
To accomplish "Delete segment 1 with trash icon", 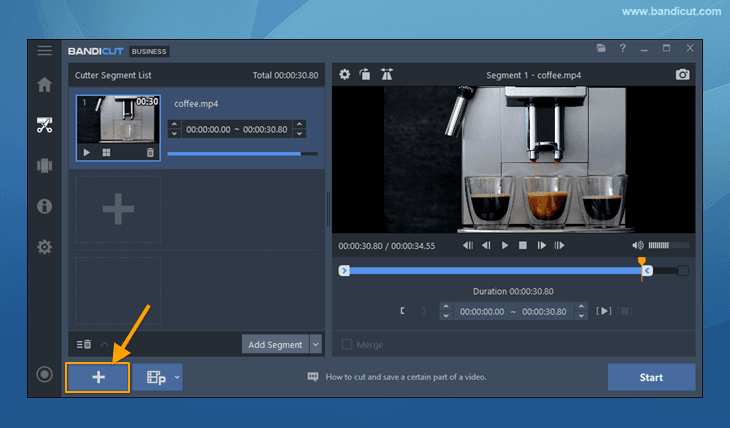I will 150,152.
